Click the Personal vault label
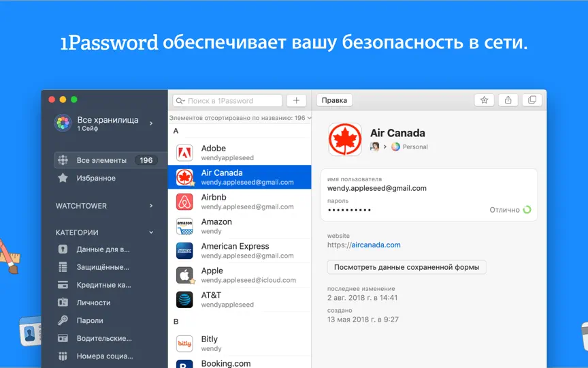 pyautogui.click(x=415, y=147)
